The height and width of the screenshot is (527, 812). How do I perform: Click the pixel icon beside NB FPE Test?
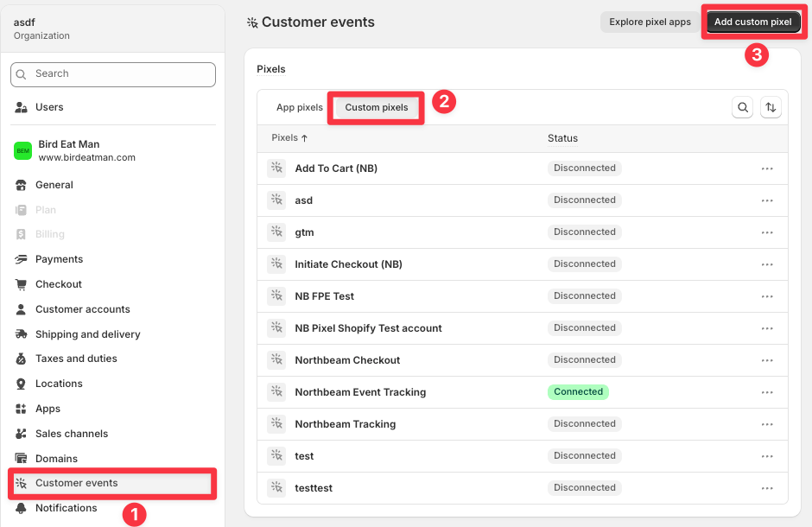coord(276,296)
